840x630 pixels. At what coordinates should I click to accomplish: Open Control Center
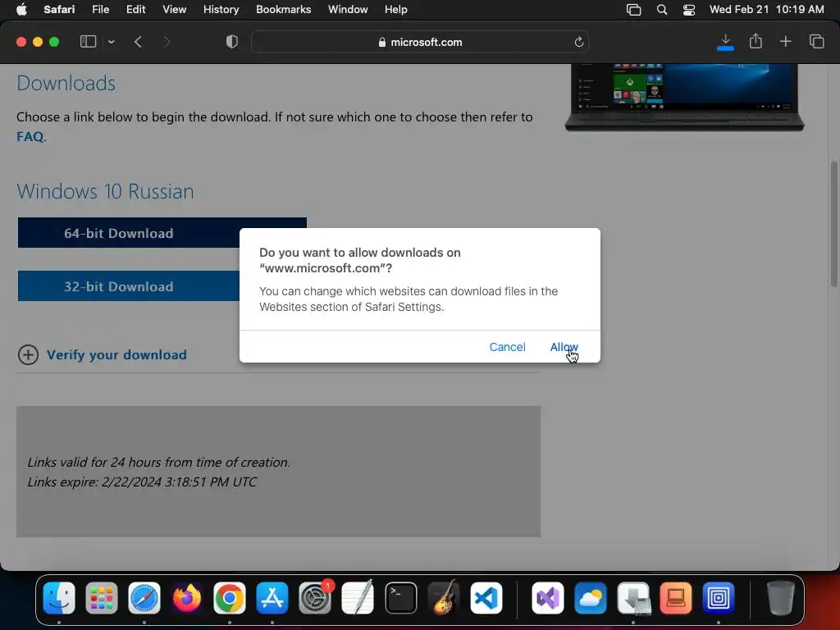pos(689,10)
